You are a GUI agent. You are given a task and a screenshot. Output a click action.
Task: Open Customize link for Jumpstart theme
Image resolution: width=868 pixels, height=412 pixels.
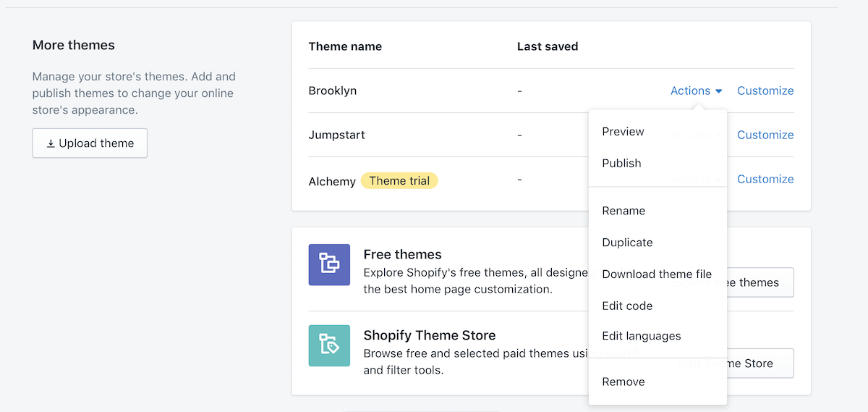[765, 135]
